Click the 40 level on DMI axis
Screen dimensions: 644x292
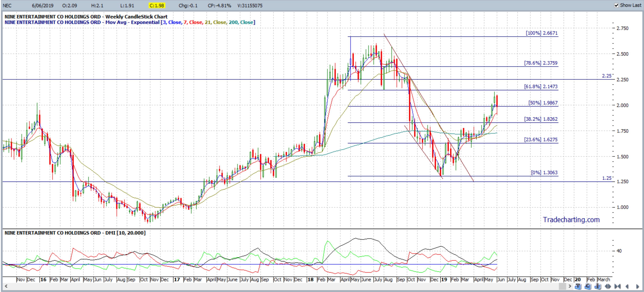[619, 251]
